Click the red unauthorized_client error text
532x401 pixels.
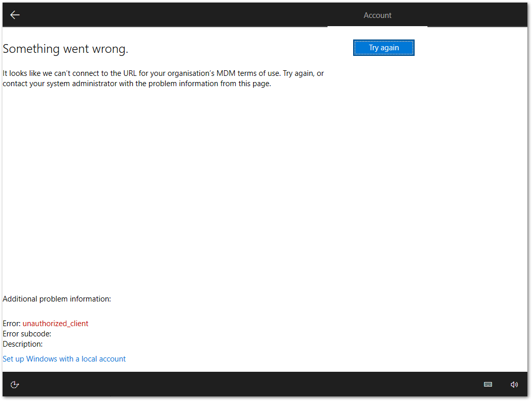pyautogui.click(x=55, y=324)
